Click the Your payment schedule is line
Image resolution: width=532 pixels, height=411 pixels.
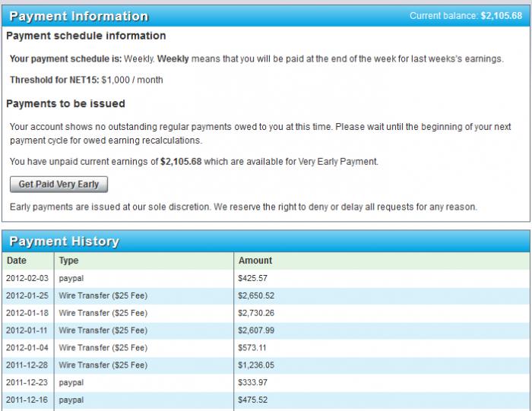click(x=257, y=58)
